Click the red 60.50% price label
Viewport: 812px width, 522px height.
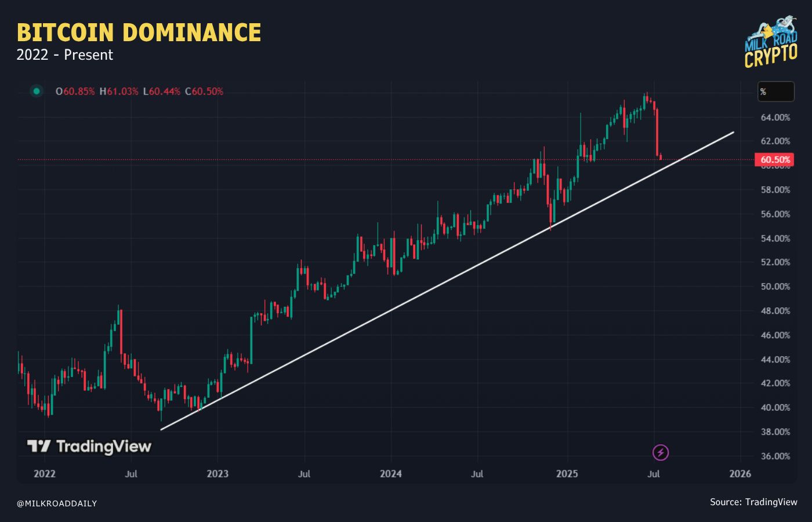pyautogui.click(x=774, y=159)
